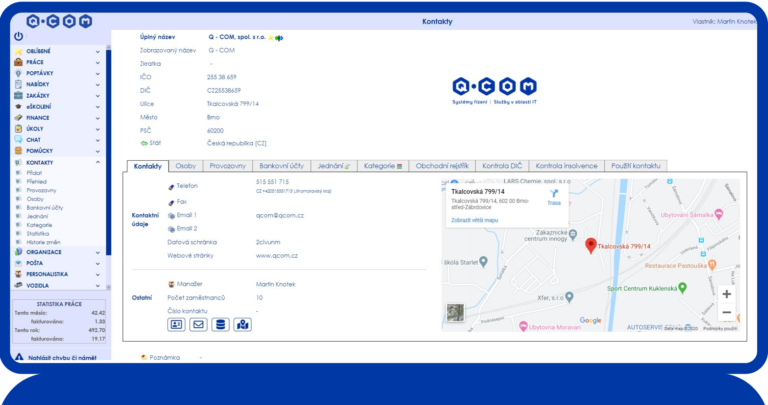Image resolution: width=768 pixels, height=405 pixels.
Task: Click the Práce briefcase icon
Action: pos(19,62)
